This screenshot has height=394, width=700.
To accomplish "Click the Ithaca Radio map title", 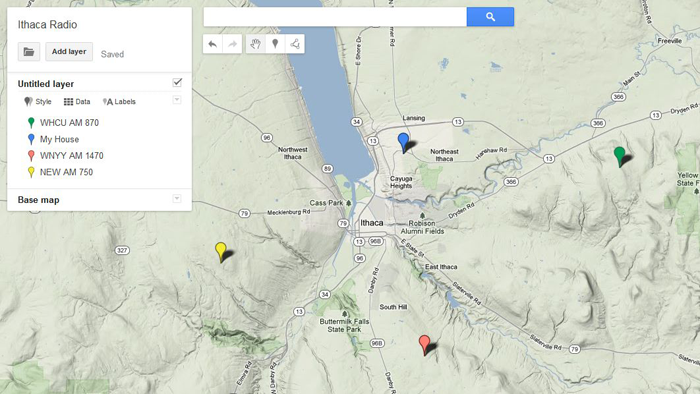I will tap(47, 25).
